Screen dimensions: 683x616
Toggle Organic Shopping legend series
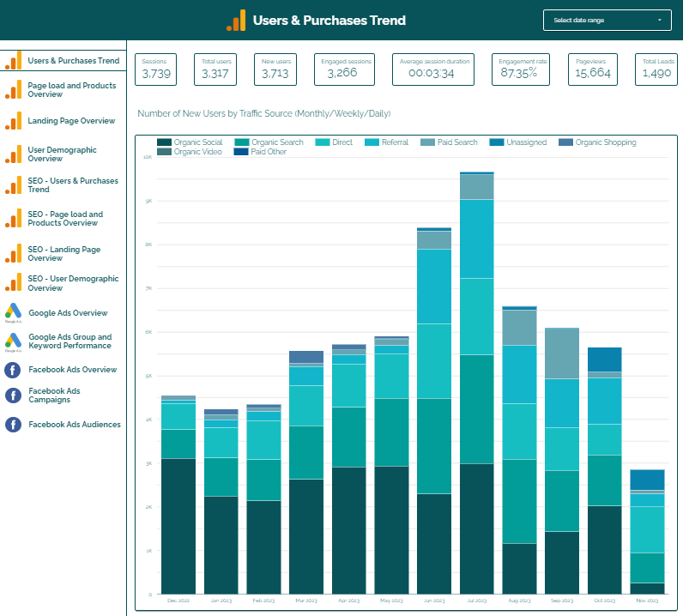click(x=597, y=142)
